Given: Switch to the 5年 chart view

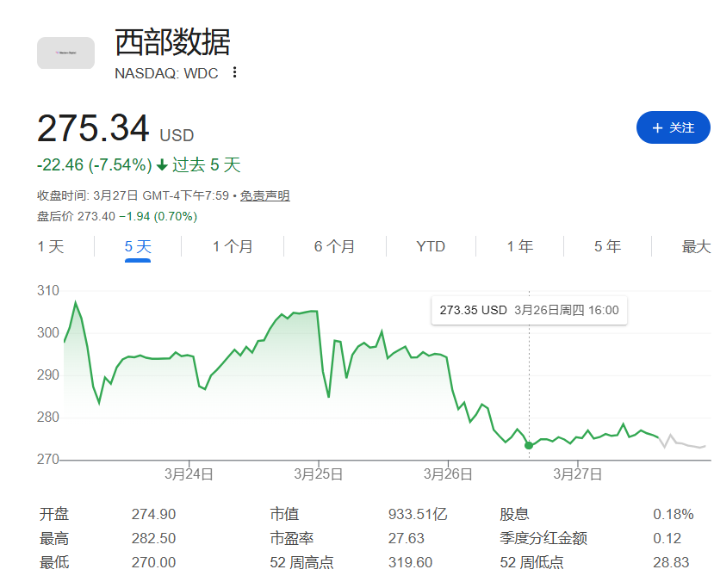Looking at the screenshot, I should [x=606, y=246].
